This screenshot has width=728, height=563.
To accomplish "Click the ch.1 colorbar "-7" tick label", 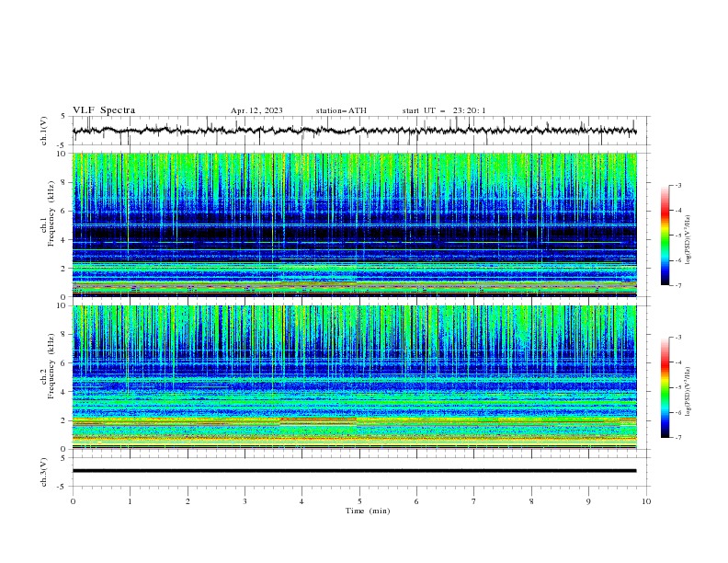I will pos(678,286).
